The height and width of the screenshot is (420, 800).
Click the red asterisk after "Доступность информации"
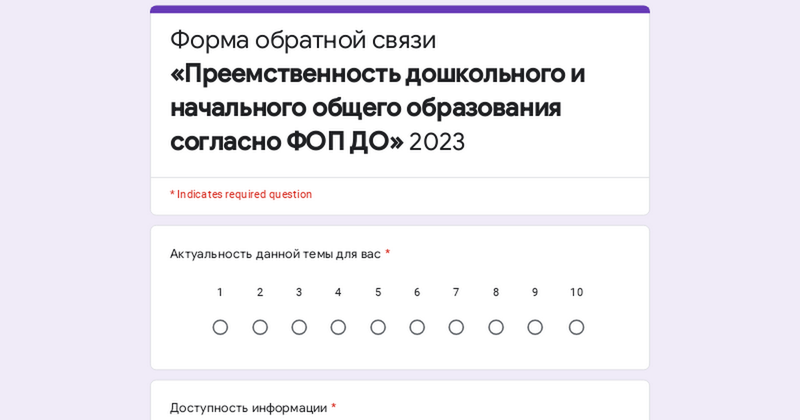(x=334, y=407)
